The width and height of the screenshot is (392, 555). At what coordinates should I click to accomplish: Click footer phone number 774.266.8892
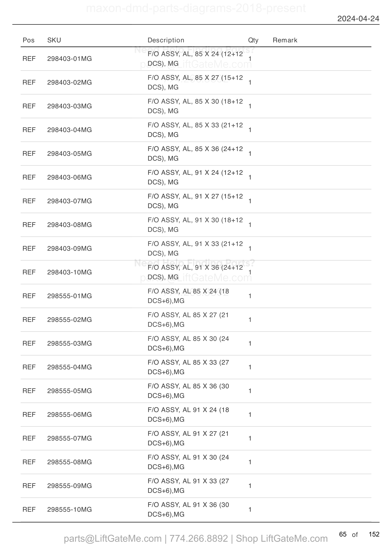click(x=198, y=539)
